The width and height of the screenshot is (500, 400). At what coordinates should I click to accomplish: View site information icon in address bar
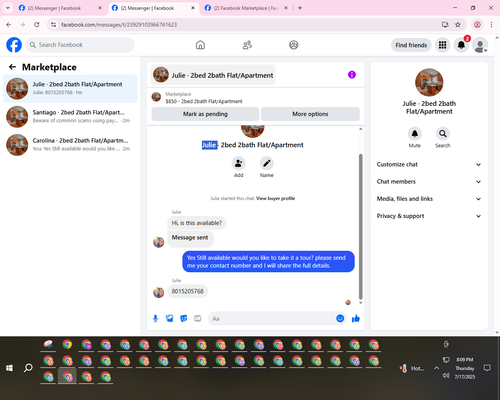coord(53,25)
